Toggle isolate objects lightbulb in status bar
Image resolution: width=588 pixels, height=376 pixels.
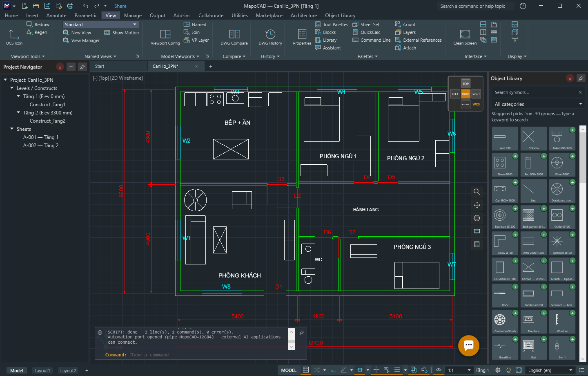point(508,370)
